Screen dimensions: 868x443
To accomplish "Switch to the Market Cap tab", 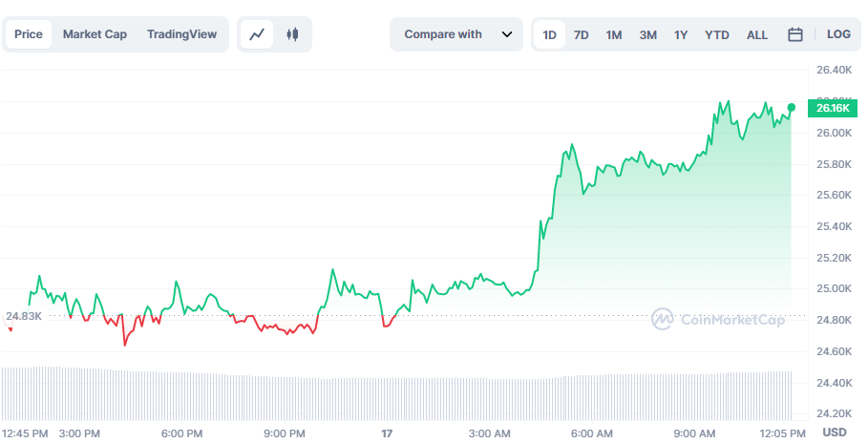I will pos(95,34).
